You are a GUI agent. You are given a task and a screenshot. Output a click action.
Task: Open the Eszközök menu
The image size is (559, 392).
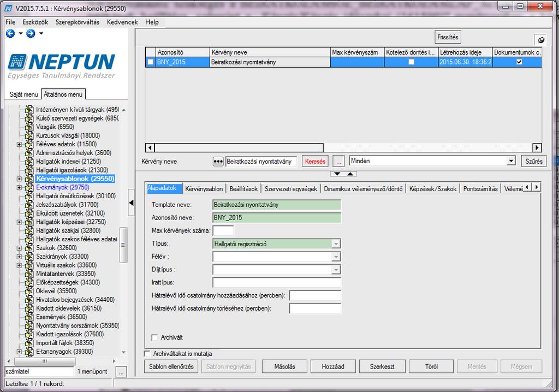pyautogui.click(x=35, y=22)
